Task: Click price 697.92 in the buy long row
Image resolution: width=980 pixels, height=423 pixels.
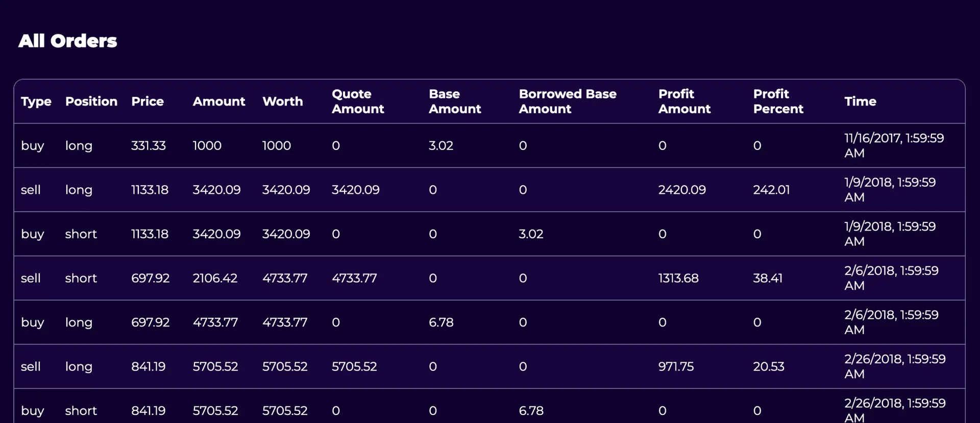Action: 150,322
